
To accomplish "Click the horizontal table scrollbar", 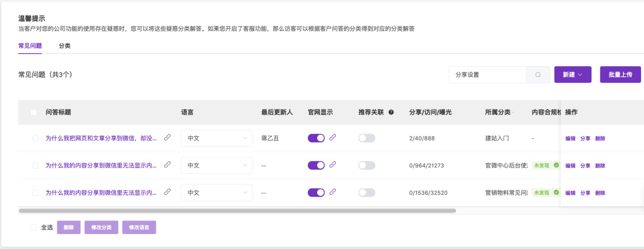I will (x=237, y=210).
